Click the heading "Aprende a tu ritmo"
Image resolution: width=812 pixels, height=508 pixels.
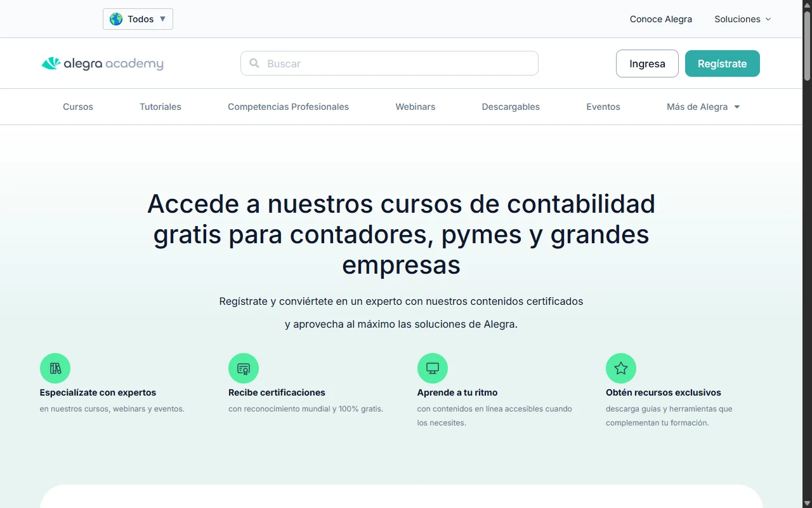coord(457,392)
